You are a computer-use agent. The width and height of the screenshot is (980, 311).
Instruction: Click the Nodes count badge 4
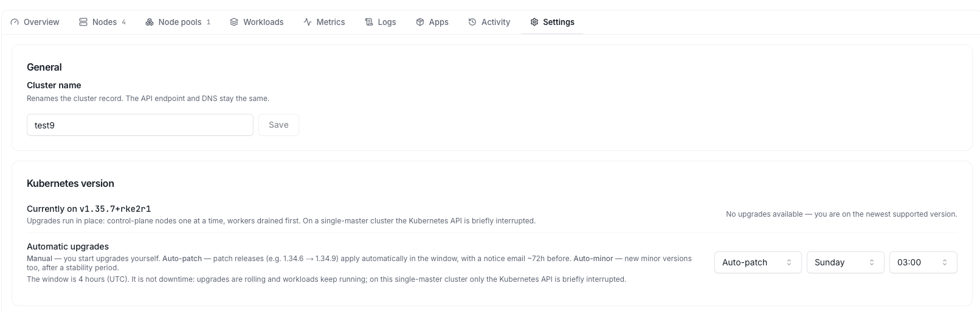123,23
